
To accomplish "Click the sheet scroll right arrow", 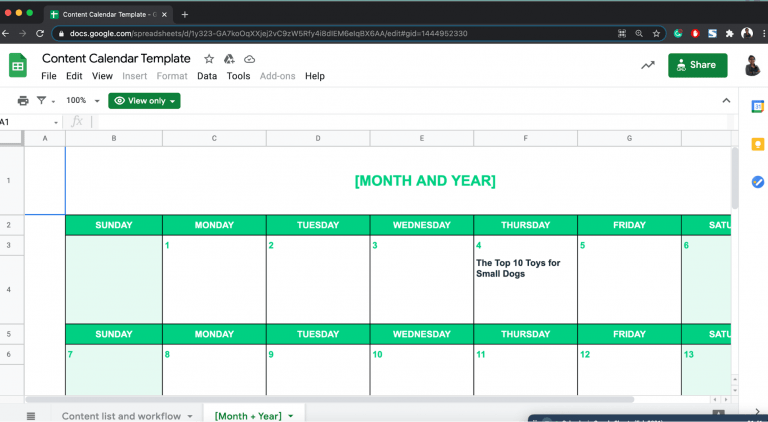I will pos(726,399).
